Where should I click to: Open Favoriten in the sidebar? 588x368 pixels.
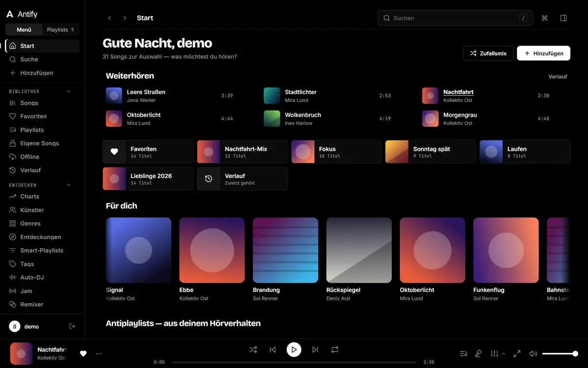point(42,116)
